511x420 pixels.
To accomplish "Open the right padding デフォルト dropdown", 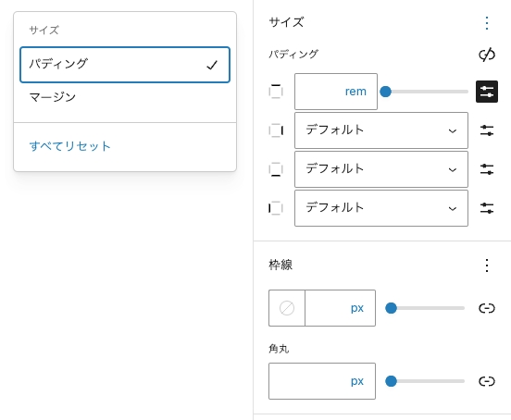I will point(381,130).
